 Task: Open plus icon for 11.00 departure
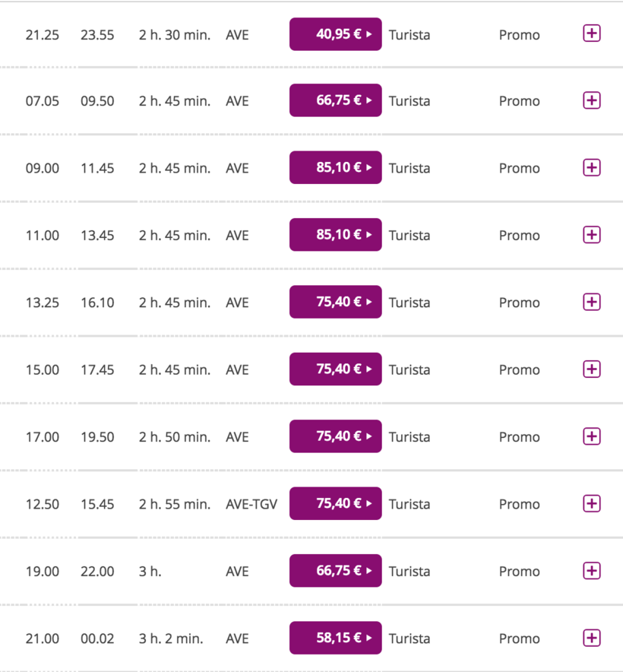(x=591, y=235)
